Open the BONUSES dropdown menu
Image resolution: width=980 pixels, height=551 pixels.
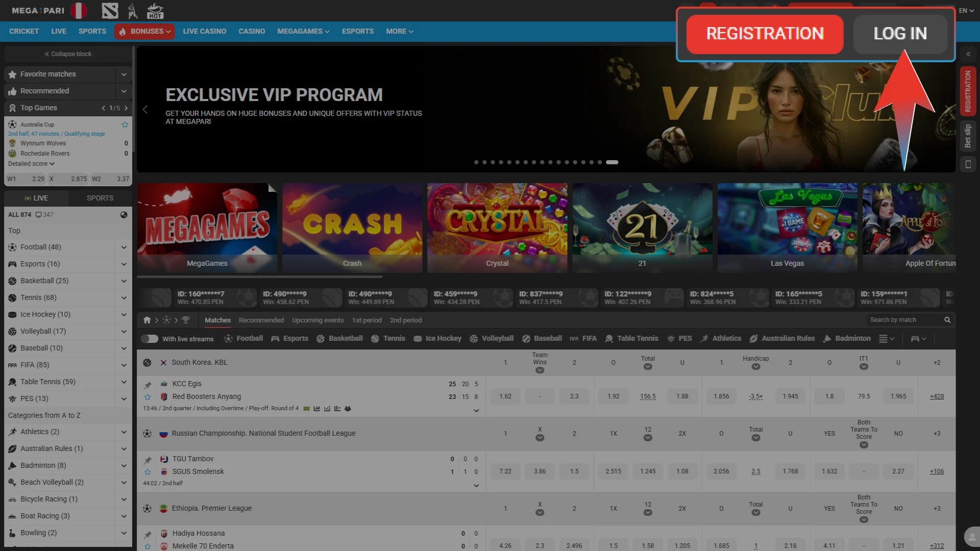point(144,32)
